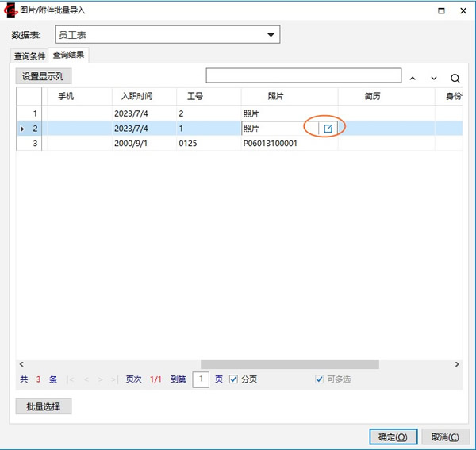Jump to previous search match arrow
Image resolution: width=476 pixels, height=450 pixels.
tap(413, 78)
